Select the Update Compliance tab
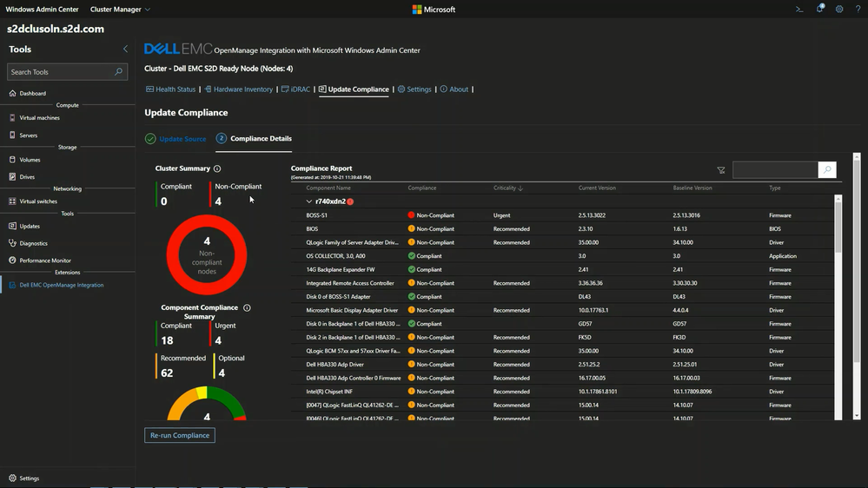This screenshot has height=488, width=868. pyautogui.click(x=354, y=89)
